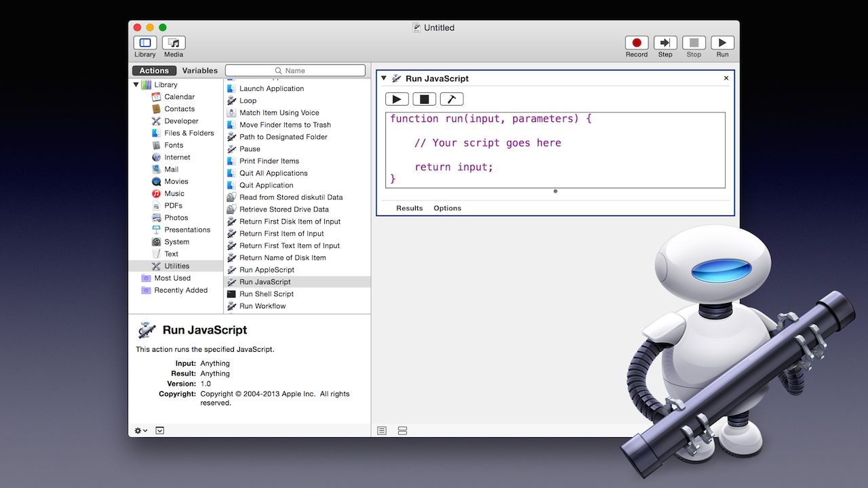868x488 pixels.
Task: Show the workflow variables view icon
Action: pyautogui.click(x=402, y=430)
